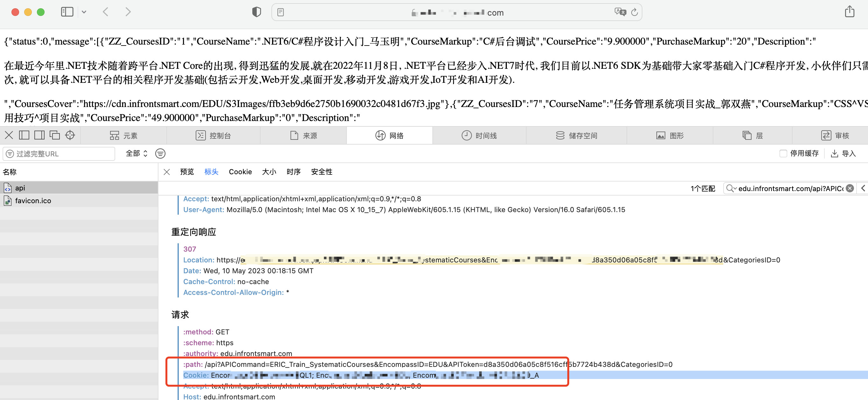Image resolution: width=868 pixels, height=400 pixels.
Task: Click the Access-Control-Allow-Origin header
Action: click(236, 292)
